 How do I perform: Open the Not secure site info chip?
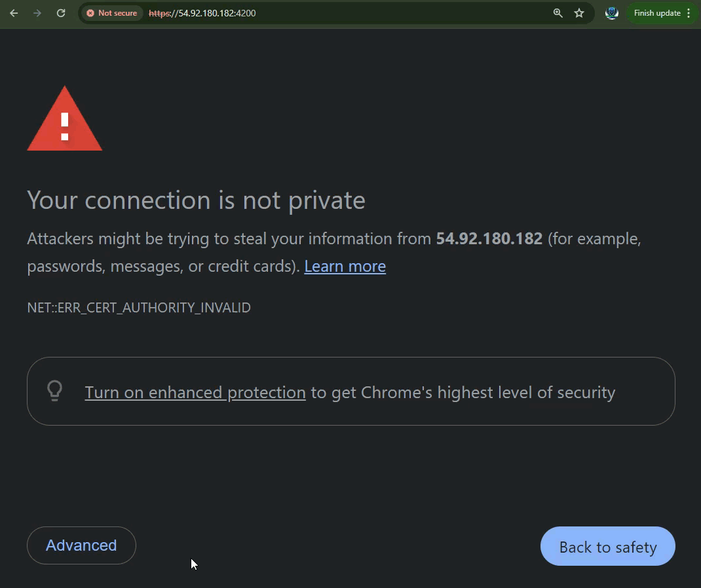(112, 13)
